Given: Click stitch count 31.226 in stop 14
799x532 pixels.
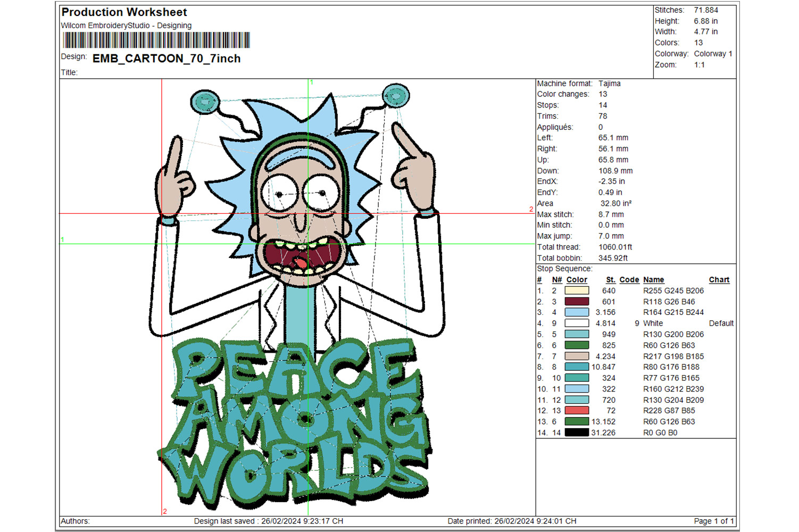Looking at the screenshot, I should [603, 433].
